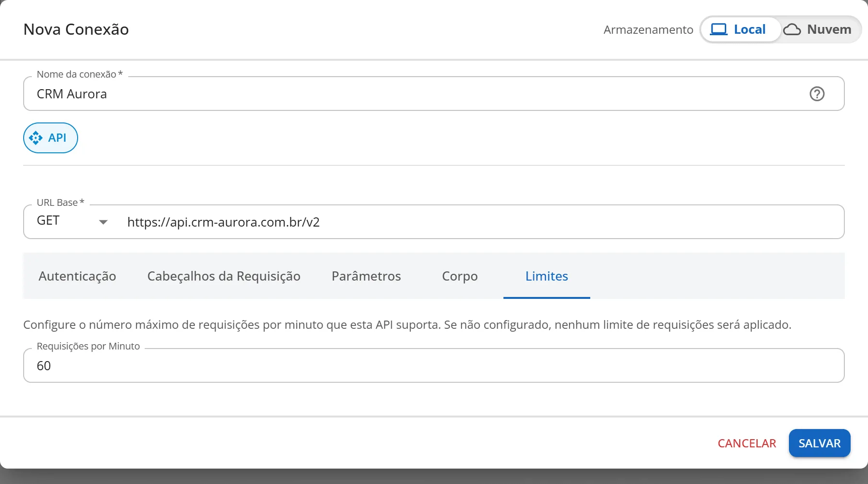868x484 pixels.
Task: Click the Requisições por Minuto field
Action: pyautogui.click(x=434, y=365)
